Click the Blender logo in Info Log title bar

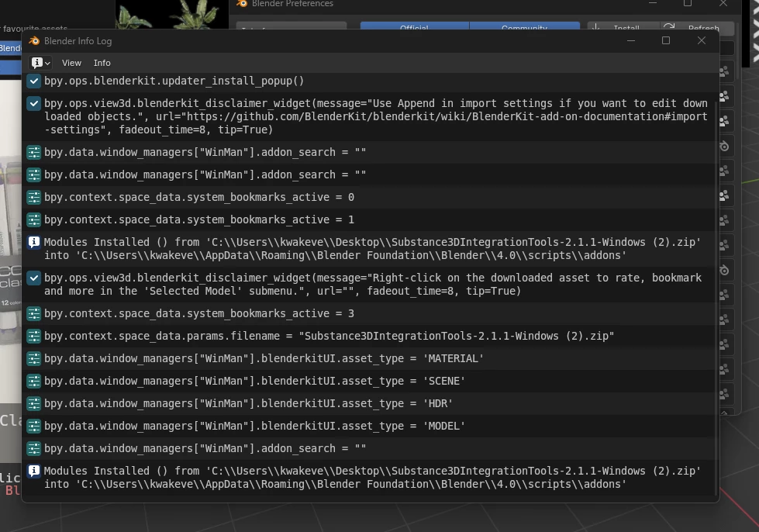click(x=34, y=41)
